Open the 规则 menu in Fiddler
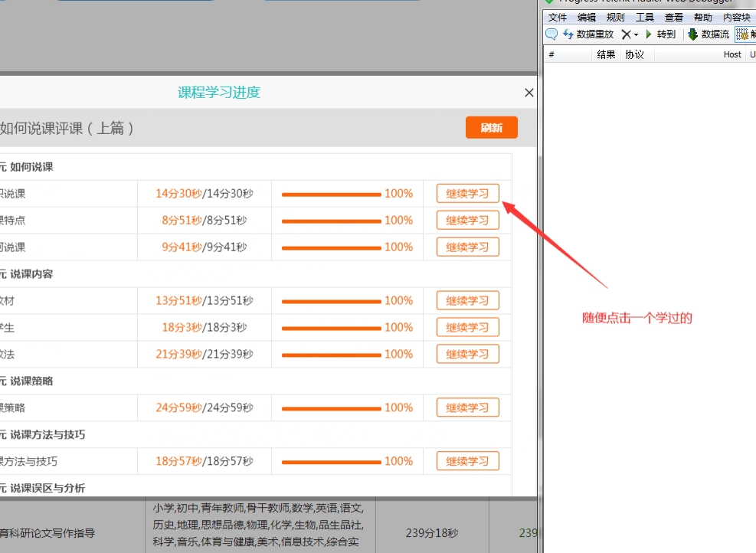This screenshot has height=553, width=756. (615, 18)
